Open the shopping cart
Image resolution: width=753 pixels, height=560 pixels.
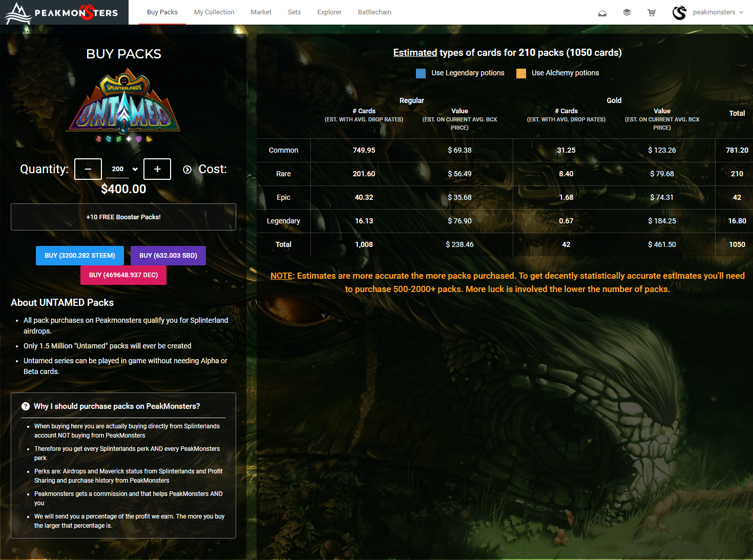(652, 13)
